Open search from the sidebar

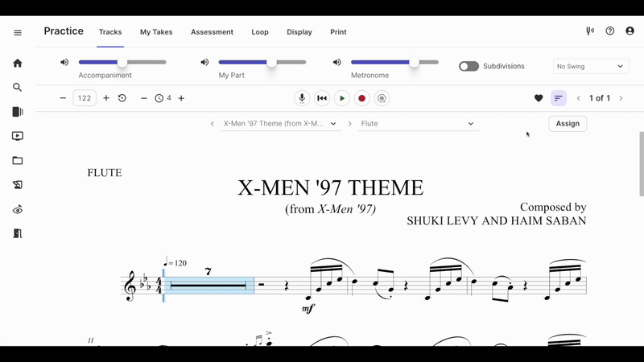click(18, 88)
